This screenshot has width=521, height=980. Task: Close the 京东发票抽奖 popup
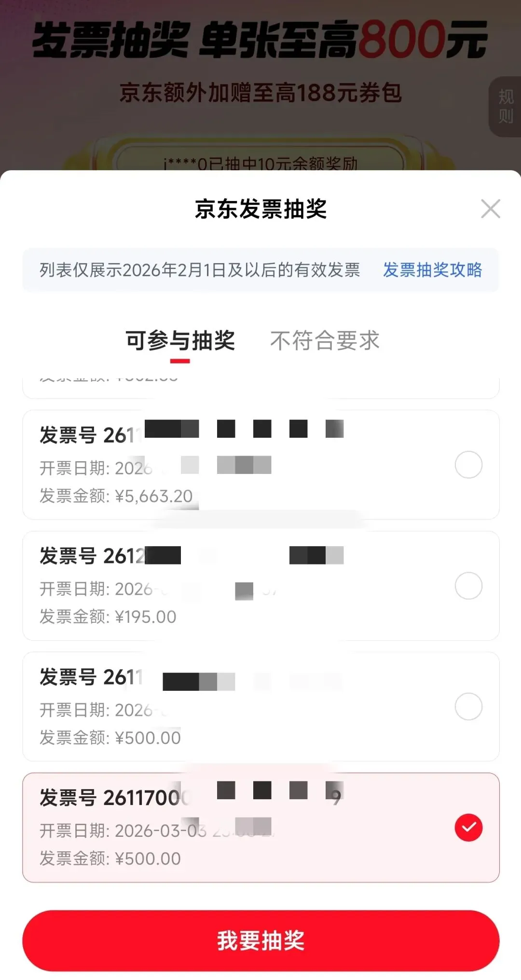pos(491,209)
